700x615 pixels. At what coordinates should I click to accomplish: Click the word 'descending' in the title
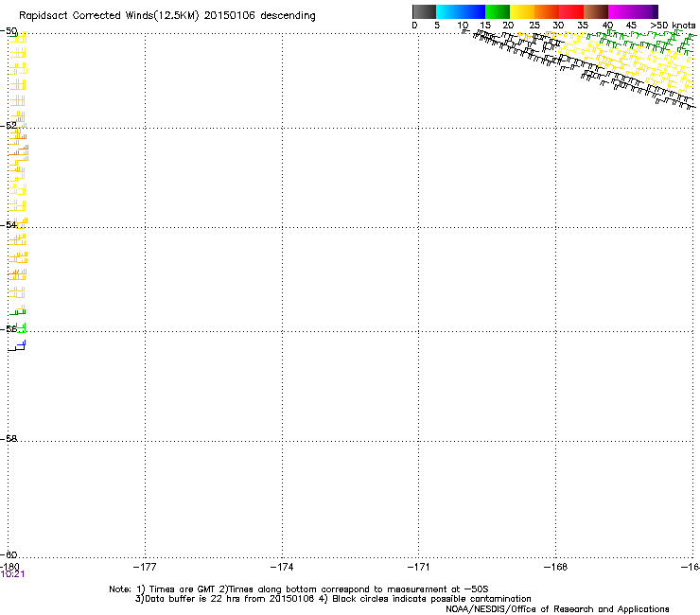(288, 16)
